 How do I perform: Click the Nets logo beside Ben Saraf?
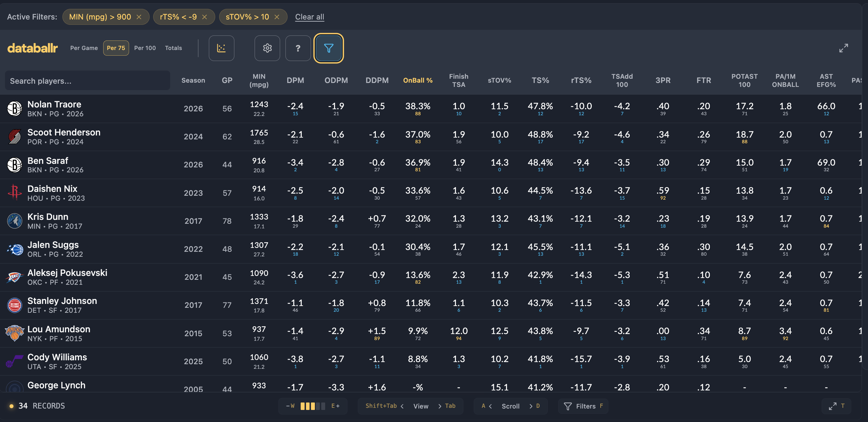pos(15,165)
